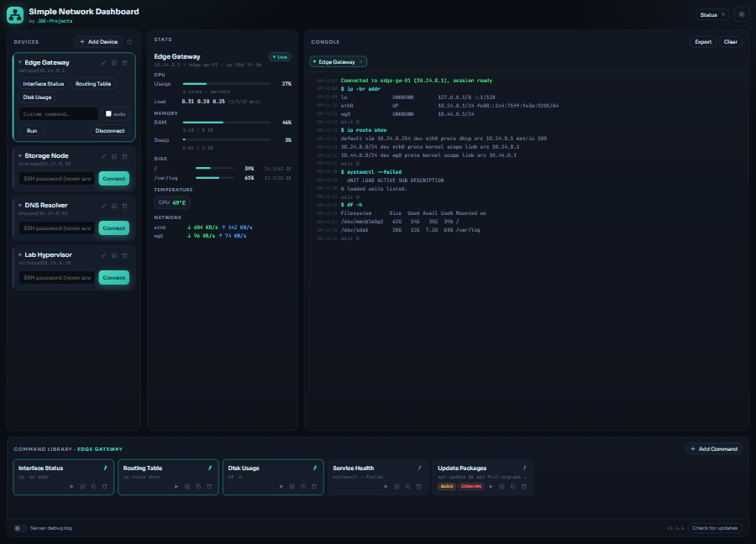
Task: Click the Add Device button
Action: (98, 42)
